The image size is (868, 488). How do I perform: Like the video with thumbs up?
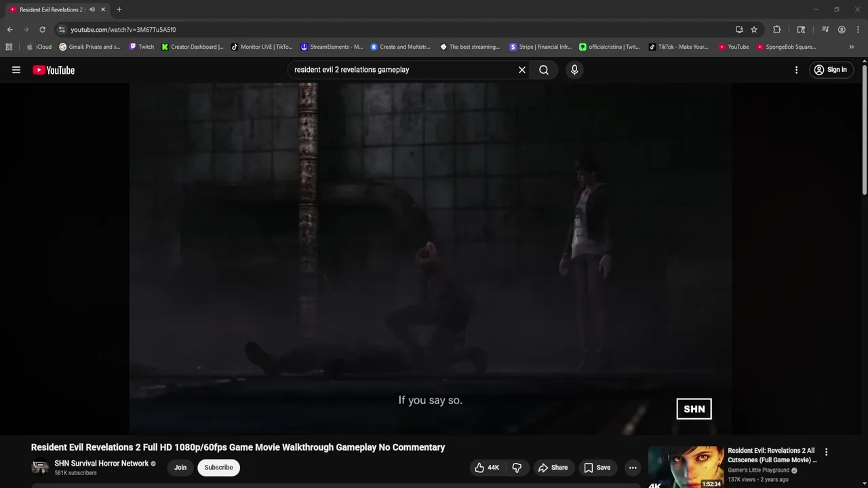pyautogui.click(x=487, y=468)
